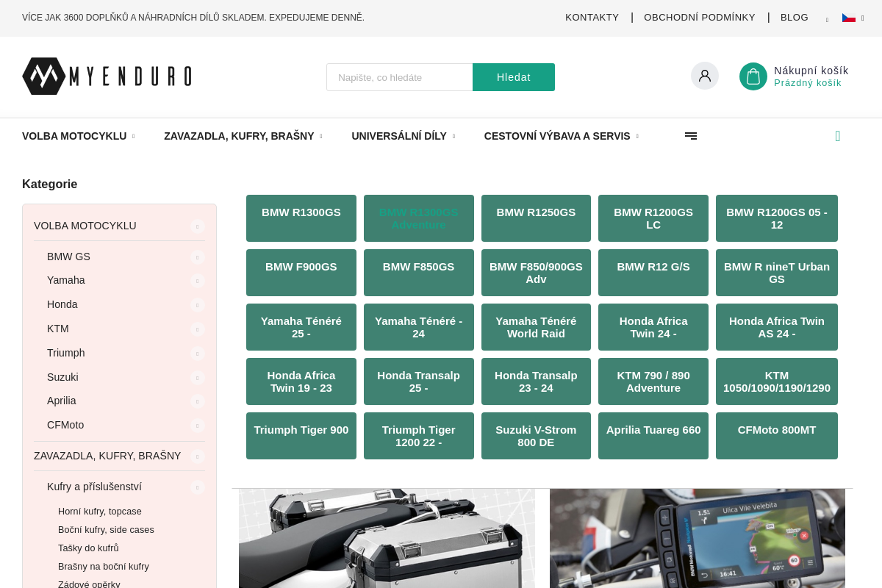This screenshot has width=882, height=588.
Task: Expand Triumph sidebar category arrow
Action: point(197,353)
